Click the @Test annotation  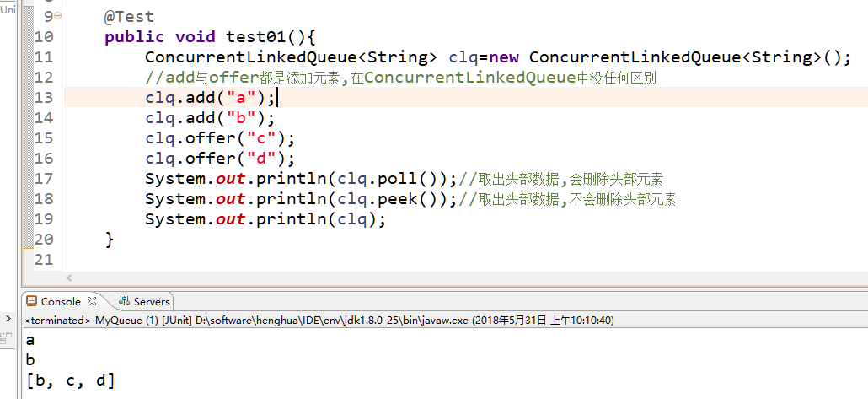click(x=129, y=16)
